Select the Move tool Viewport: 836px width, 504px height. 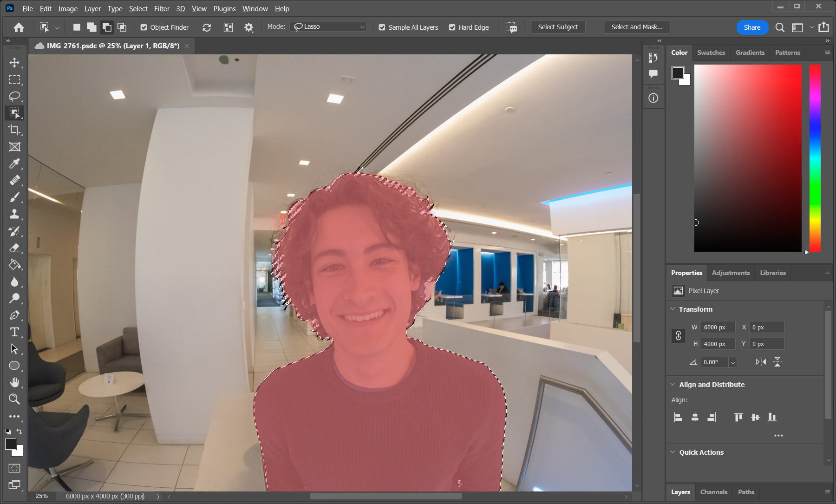pos(14,63)
